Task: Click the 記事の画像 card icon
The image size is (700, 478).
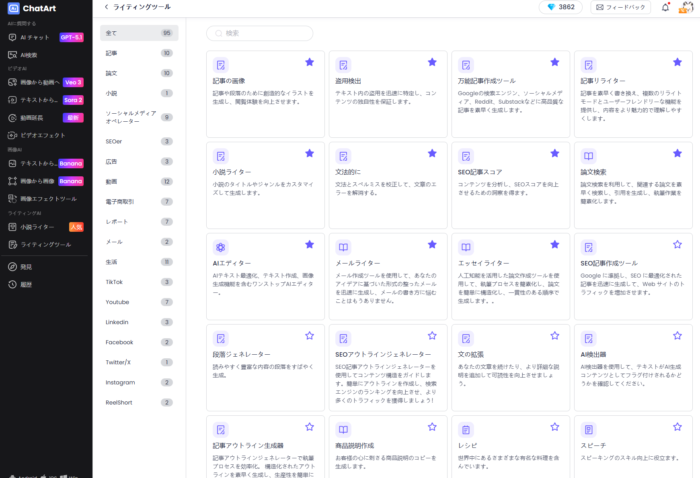Action: tap(221, 65)
